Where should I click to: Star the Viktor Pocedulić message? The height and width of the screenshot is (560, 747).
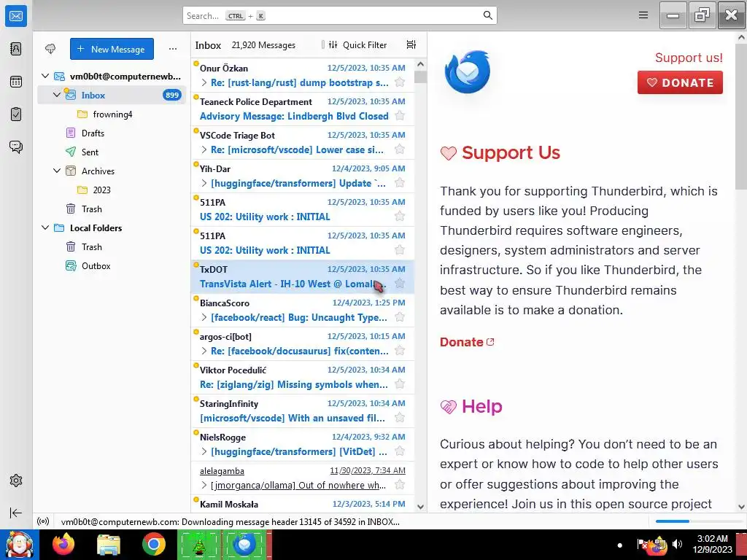400,384
